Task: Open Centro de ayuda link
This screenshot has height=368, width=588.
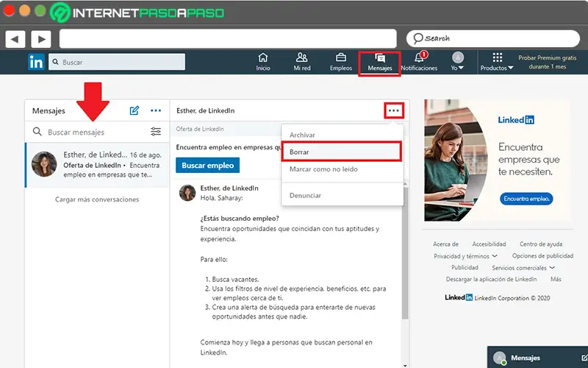Action: [541, 244]
